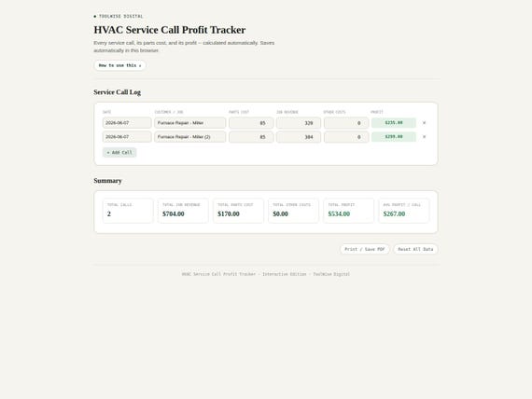Click the Date column header

click(x=107, y=112)
